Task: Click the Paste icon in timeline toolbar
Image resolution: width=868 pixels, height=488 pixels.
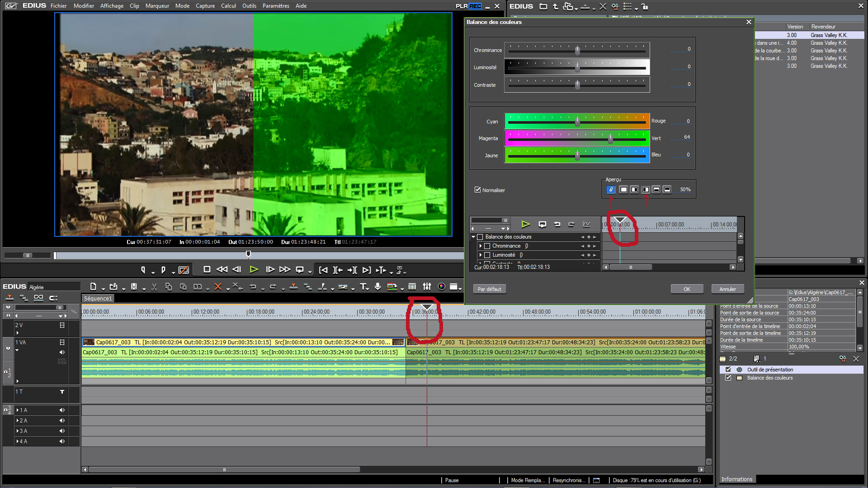Action: tap(183, 286)
